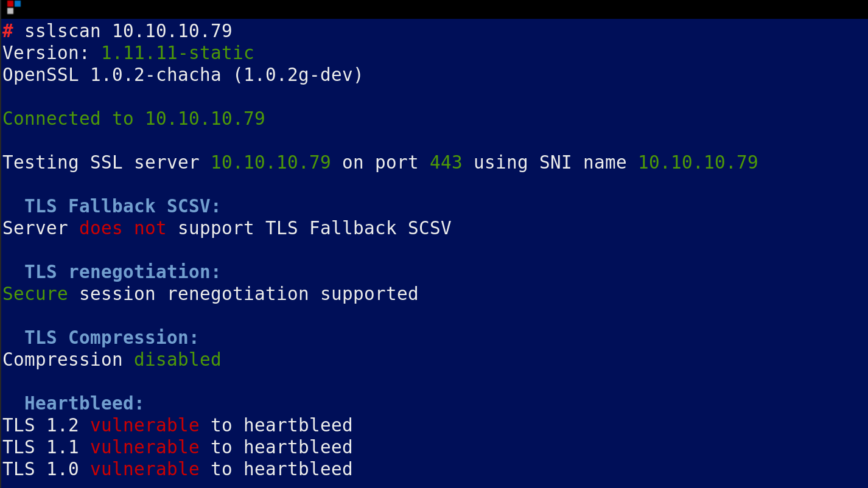Viewport: 868px width, 488px height.
Task: Click the green Secure word
Action: [35, 294]
